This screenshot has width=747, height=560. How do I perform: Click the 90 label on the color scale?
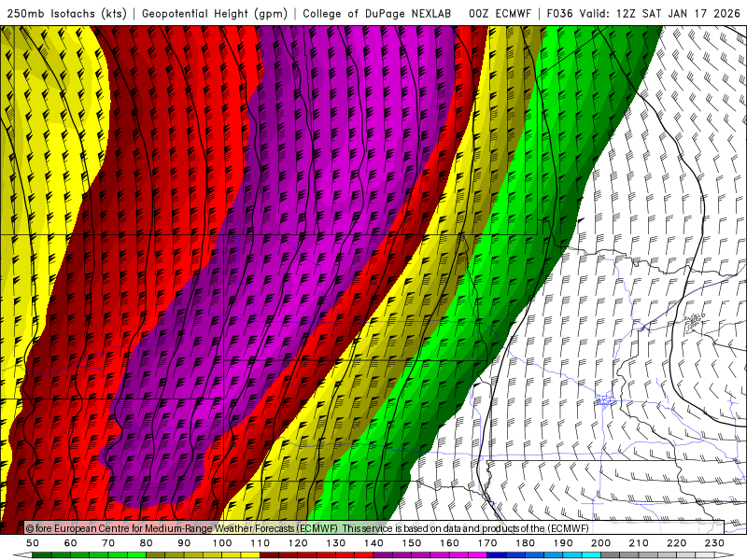(x=184, y=543)
